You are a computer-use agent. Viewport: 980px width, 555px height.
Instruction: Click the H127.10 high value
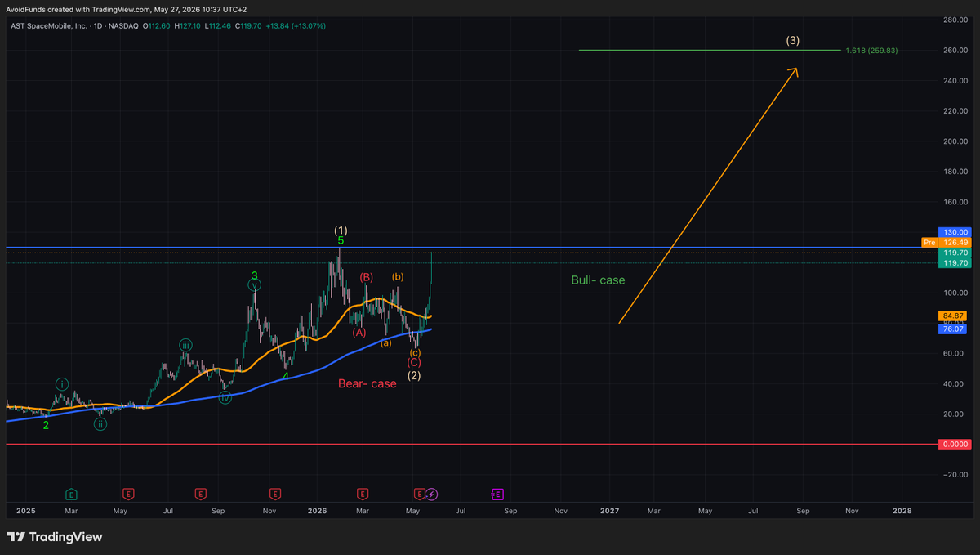point(189,26)
